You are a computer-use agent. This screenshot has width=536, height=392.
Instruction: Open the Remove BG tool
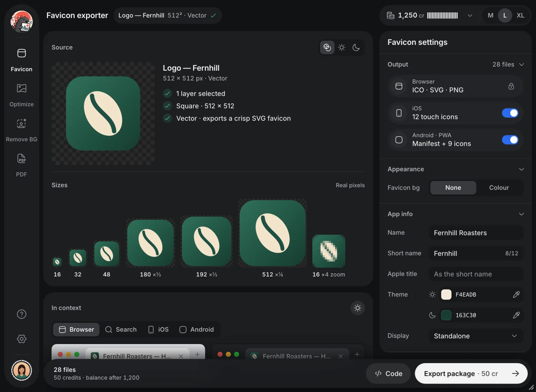(21, 130)
